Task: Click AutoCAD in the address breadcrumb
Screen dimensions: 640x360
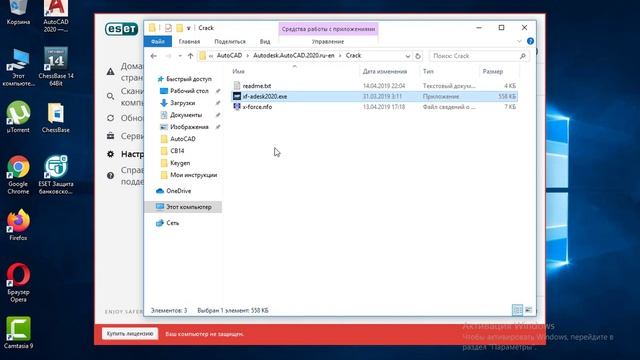Action: [x=229, y=56]
